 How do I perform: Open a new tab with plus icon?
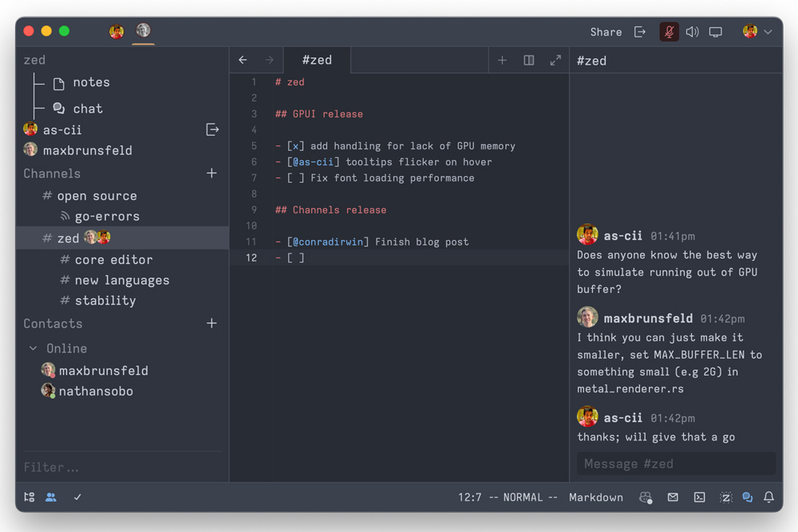tap(502, 60)
